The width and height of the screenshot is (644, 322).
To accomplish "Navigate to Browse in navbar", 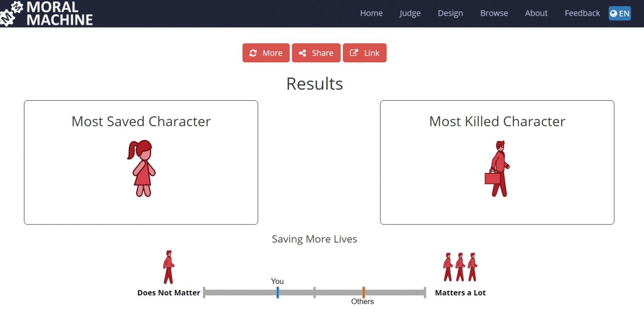I will pyautogui.click(x=494, y=13).
